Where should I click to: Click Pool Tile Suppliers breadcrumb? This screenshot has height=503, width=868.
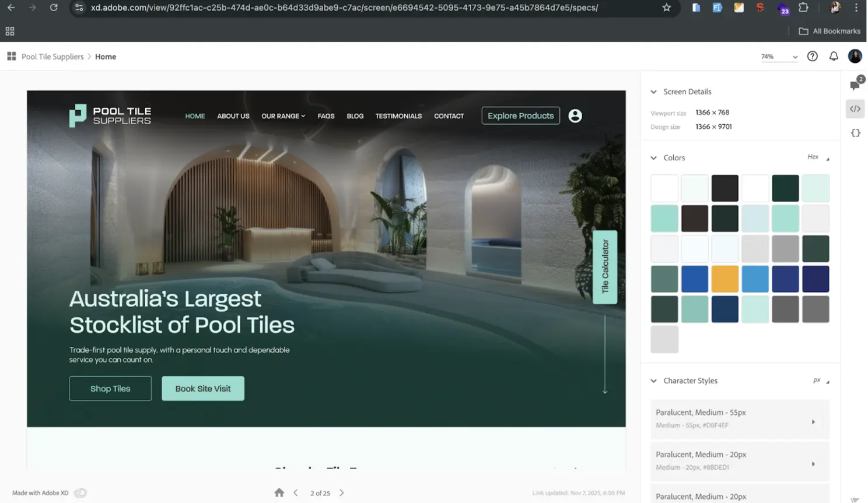(x=52, y=57)
